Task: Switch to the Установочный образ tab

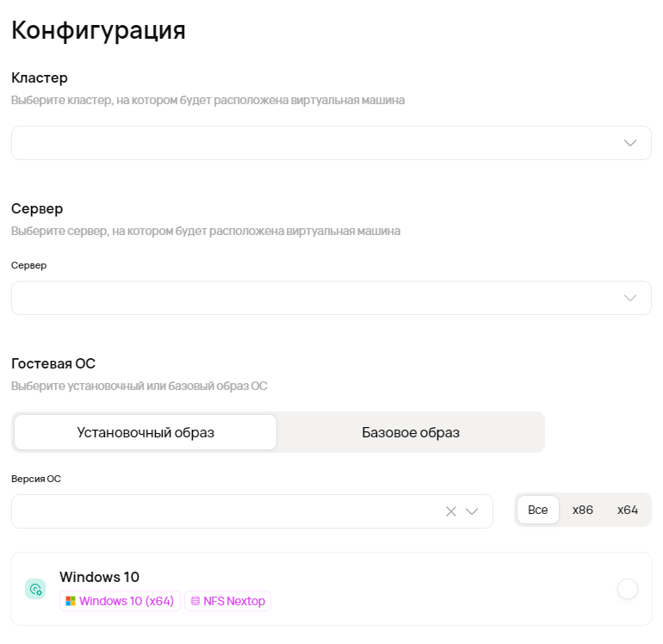Action: [x=146, y=432]
